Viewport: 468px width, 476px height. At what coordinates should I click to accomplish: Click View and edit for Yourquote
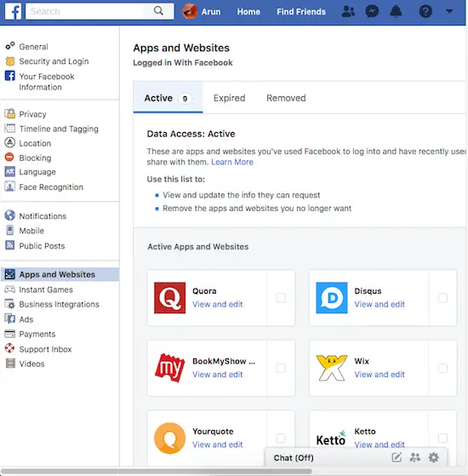pyautogui.click(x=218, y=444)
